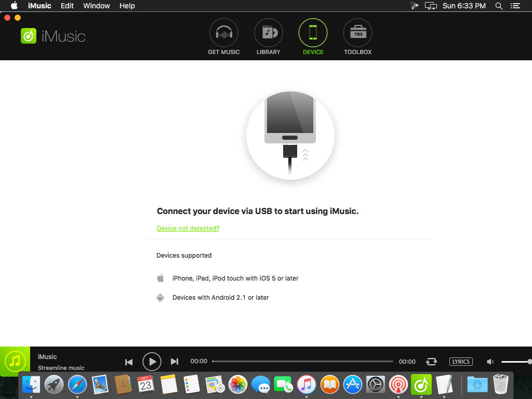Mute the volume speaker icon
Viewport: 532px width, 399px height.
tap(489, 362)
